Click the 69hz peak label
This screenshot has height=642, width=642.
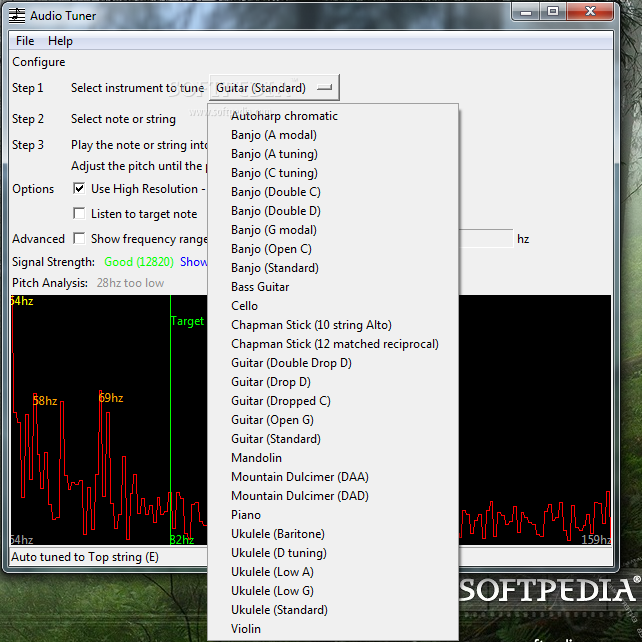(111, 398)
